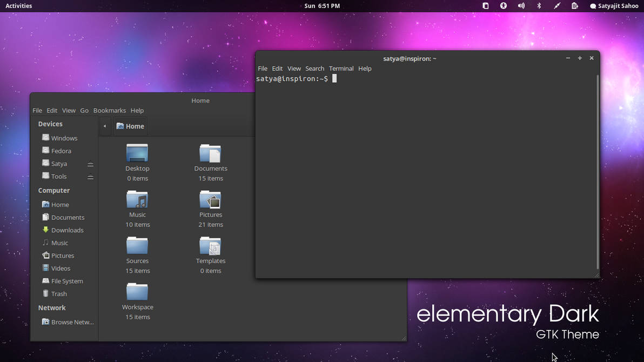Viewport: 644px width, 362px height.
Task: Open the Bluetooth indicator icon
Action: [x=539, y=6]
